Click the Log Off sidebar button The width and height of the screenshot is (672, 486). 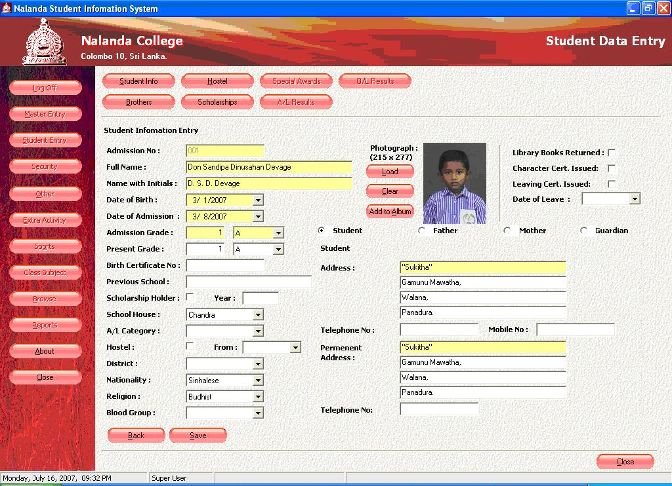pos(45,88)
